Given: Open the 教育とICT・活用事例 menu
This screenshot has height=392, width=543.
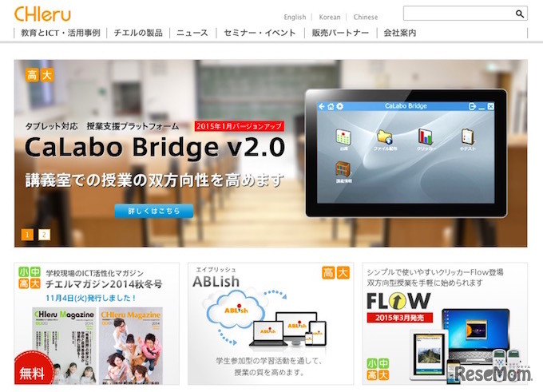Looking at the screenshot, I should tap(60, 33).
